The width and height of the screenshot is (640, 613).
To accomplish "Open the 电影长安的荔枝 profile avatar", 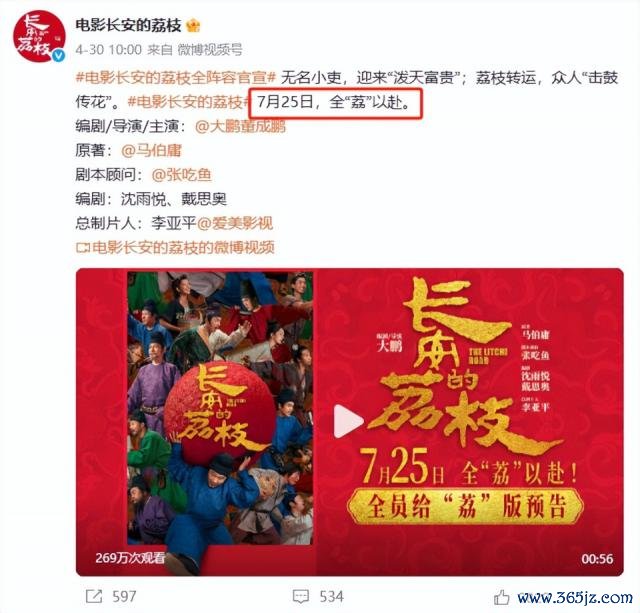I will click(39, 36).
